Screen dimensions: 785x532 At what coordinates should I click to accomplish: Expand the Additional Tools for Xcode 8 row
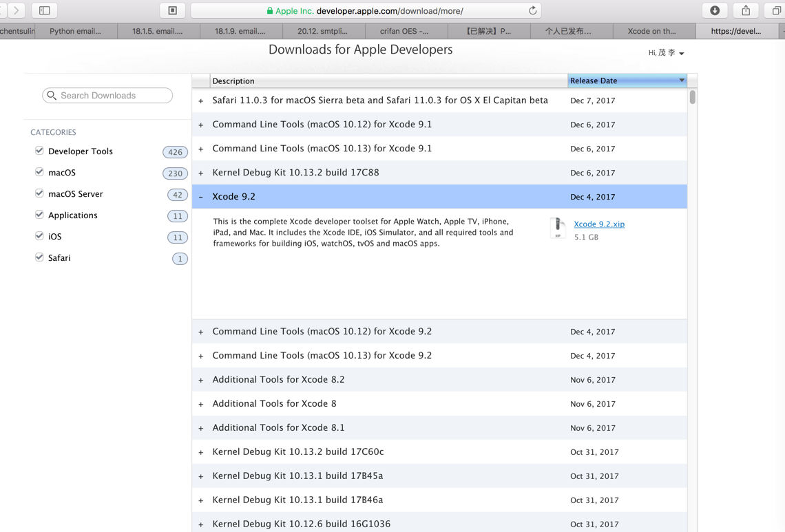(201, 405)
